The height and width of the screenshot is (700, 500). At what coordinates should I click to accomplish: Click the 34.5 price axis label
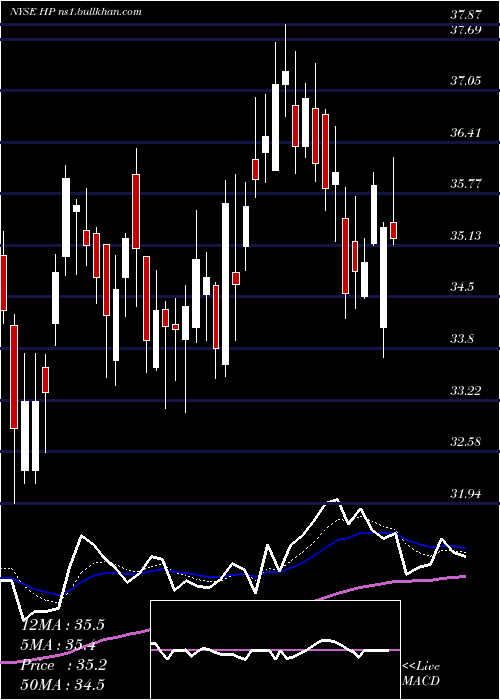462,287
